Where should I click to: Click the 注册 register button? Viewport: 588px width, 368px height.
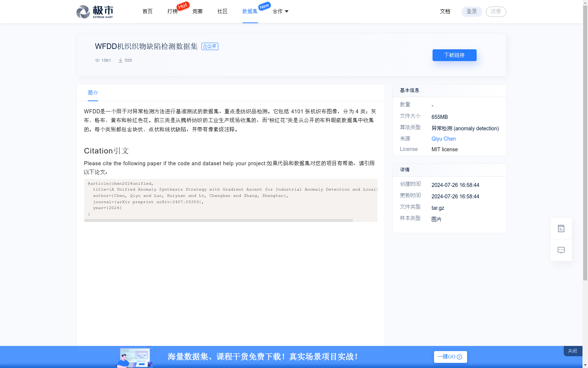496,12
